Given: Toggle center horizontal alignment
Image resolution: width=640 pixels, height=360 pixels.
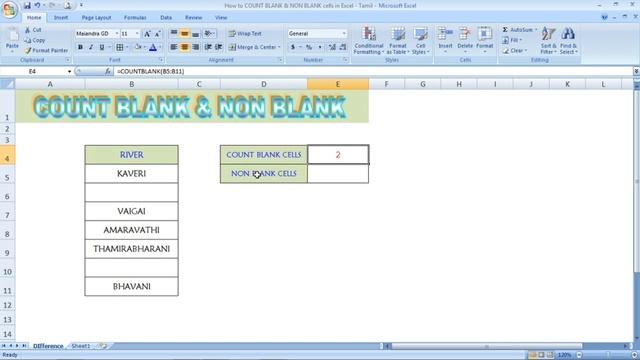Looking at the screenshot, I should coord(184,47).
